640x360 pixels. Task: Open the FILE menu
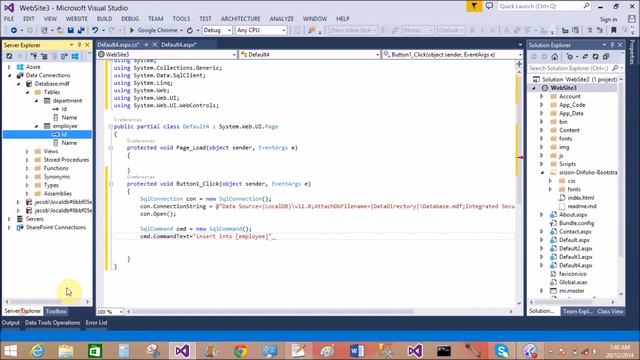(9, 19)
